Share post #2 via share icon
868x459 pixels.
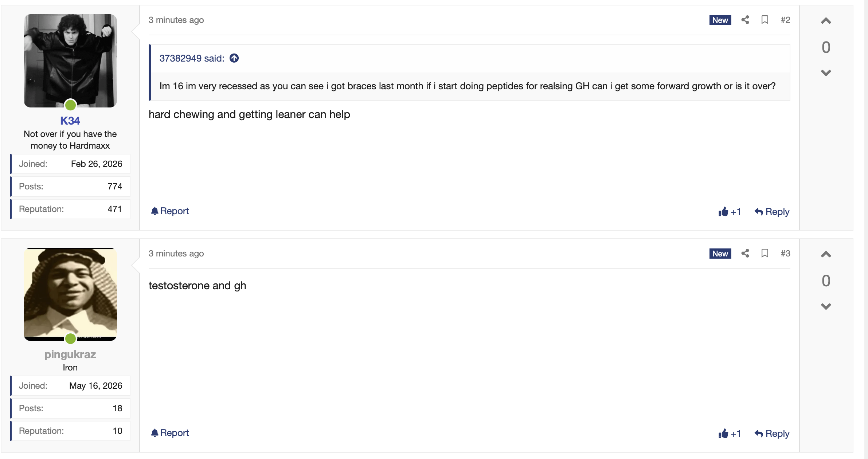pyautogui.click(x=745, y=20)
